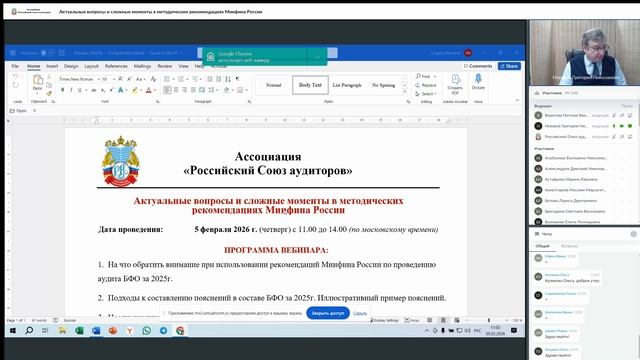This screenshot has height=360, width=640.
Task: Click the Underline icon
Action: 80,90
